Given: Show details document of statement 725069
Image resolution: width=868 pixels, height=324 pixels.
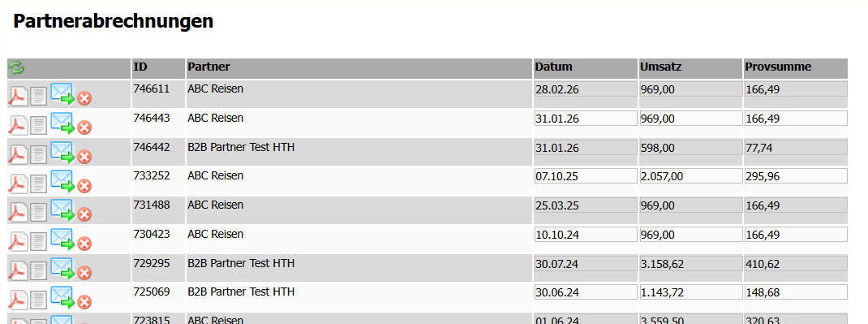Looking at the screenshot, I should [x=38, y=299].
